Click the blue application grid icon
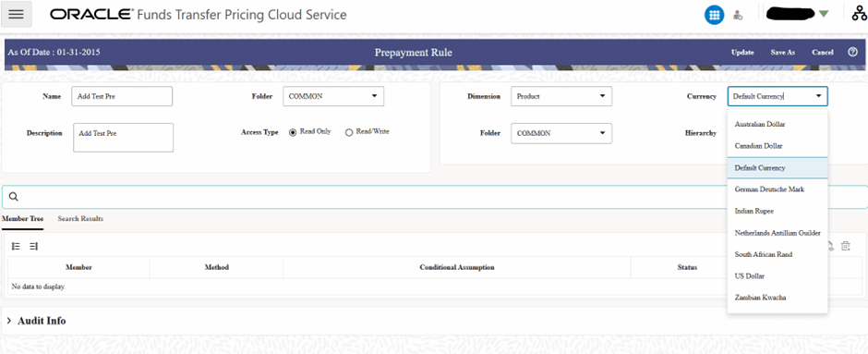Image resolution: width=868 pixels, height=354 pixels. (x=714, y=15)
